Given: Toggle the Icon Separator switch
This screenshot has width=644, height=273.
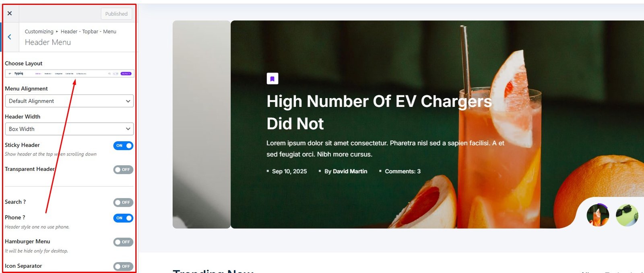Looking at the screenshot, I should tap(123, 266).
